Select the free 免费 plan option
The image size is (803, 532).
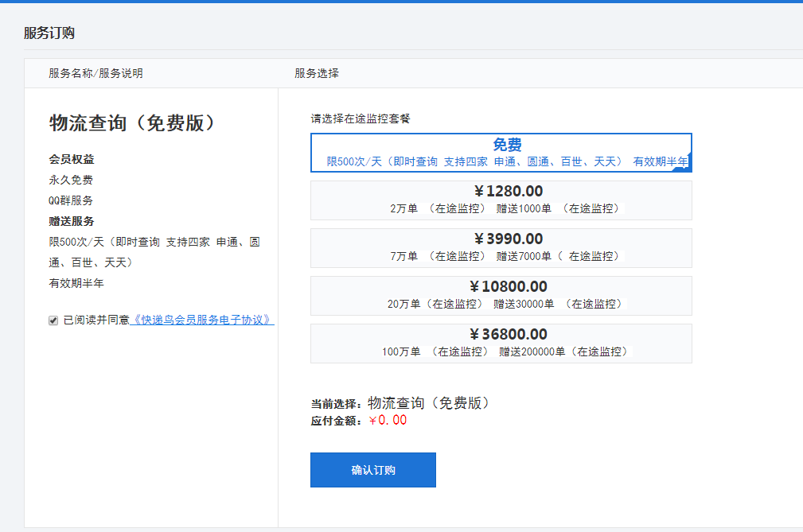pyautogui.click(x=501, y=152)
